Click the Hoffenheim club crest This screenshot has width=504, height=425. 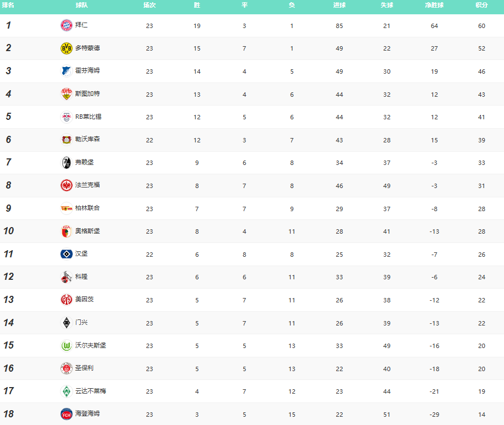click(x=66, y=71)
